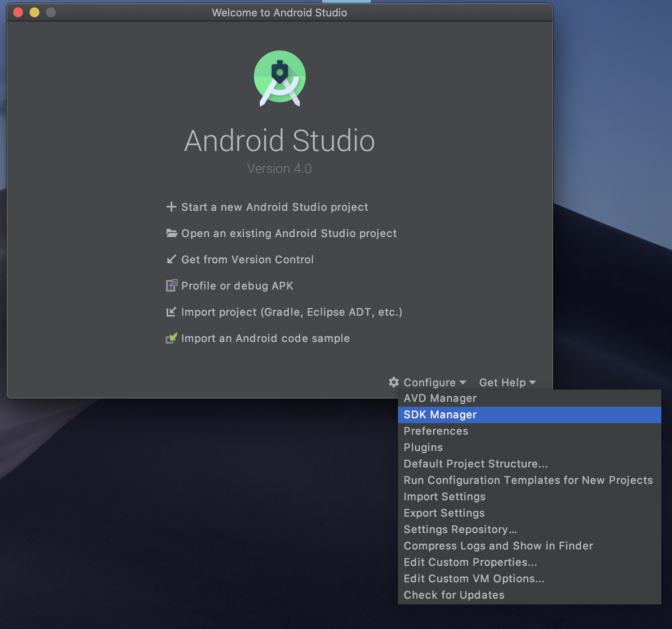672x629 pixels.
Task: Click Check for Updates
Action: [529, 595]
